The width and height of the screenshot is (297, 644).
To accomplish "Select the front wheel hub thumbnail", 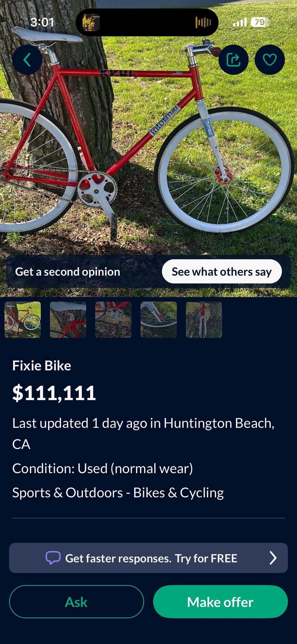I will 159,320.
